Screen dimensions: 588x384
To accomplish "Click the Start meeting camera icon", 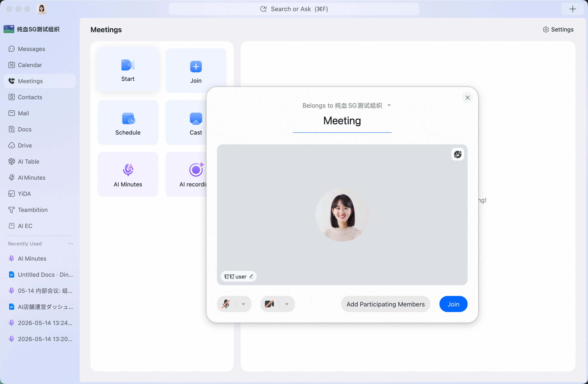I will 128,65.
